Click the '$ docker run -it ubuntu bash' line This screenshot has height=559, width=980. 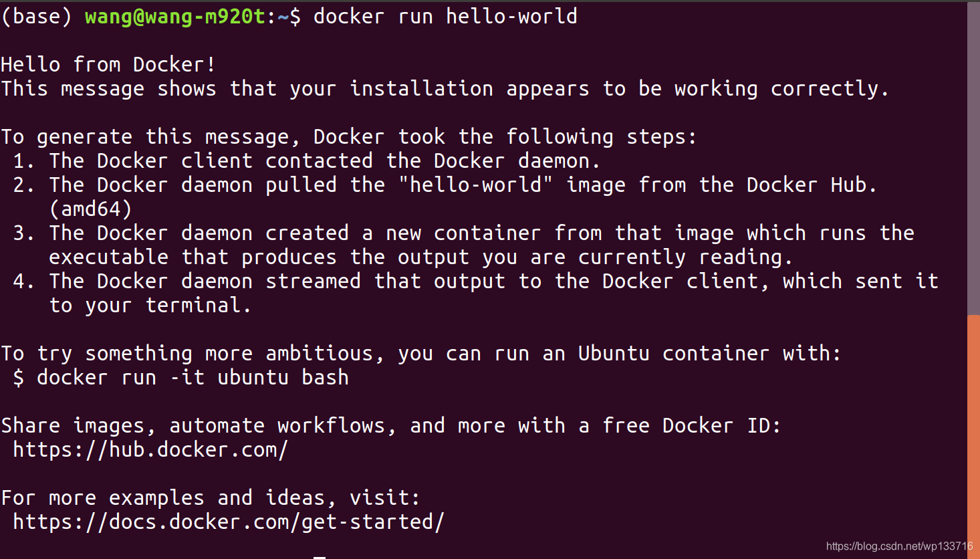(180, 378)
